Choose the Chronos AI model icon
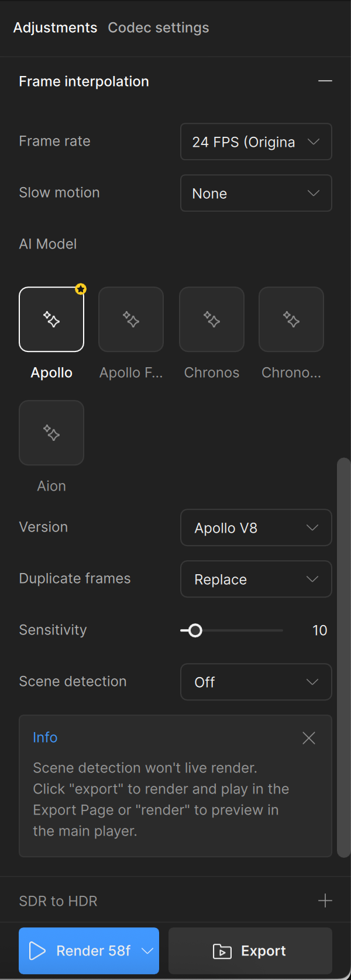Screen dimensions: 351x980 pyautogui.click(x=212, y=319)
